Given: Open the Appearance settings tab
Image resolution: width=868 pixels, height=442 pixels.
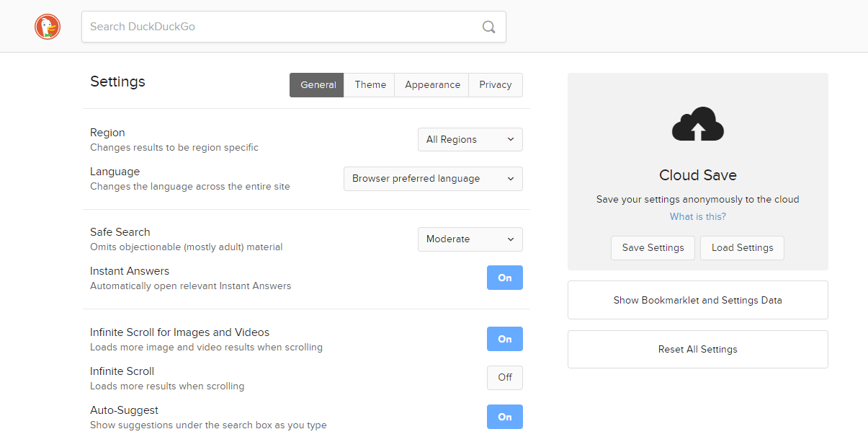Looking at the screenshot, I should coord(432,84).
